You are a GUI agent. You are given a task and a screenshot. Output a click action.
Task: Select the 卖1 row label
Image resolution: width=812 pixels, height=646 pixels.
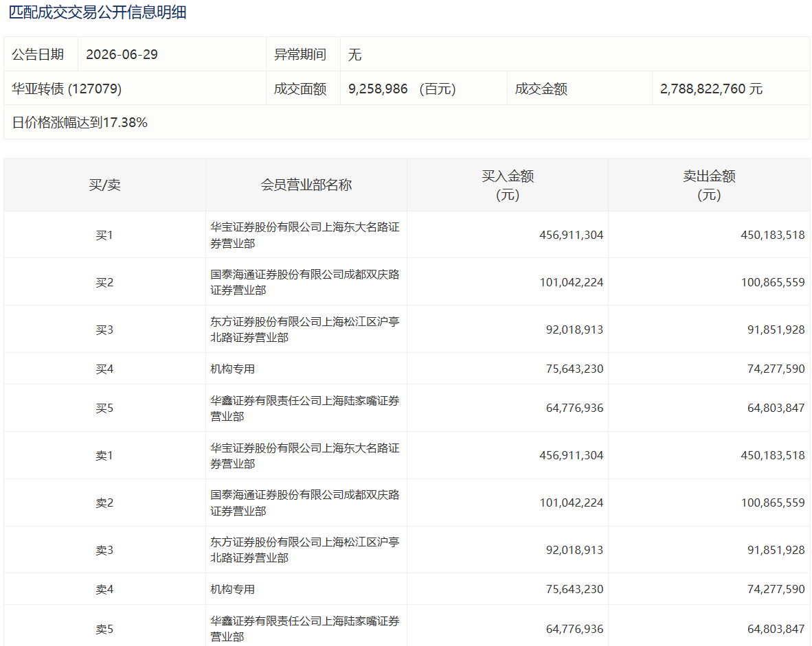click(104, 456)
